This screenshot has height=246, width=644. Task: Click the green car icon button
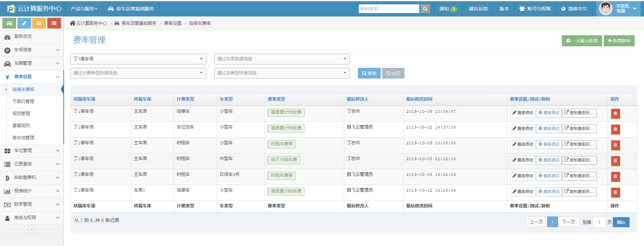pyautogui.click(x=9, y=23)
